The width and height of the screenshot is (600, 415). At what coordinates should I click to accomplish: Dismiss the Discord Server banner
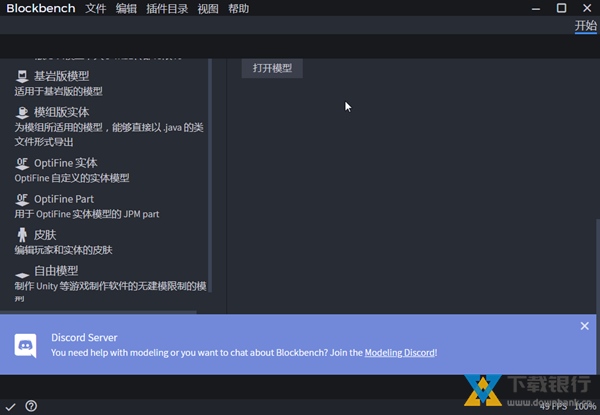click(x=584, y=326)
